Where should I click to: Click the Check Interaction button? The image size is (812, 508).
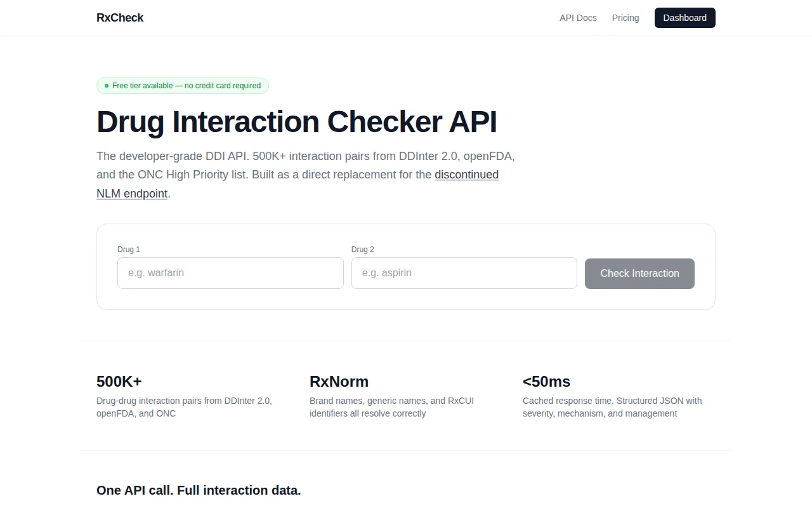tap(639, 274)
